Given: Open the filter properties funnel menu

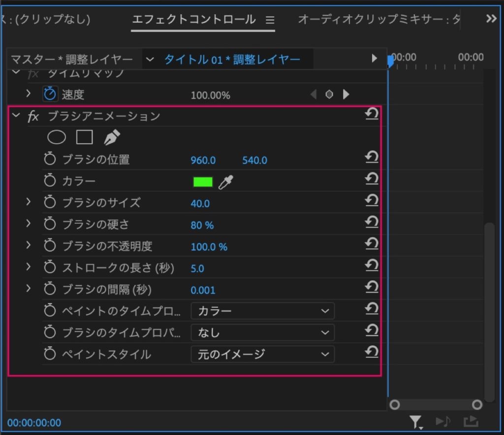Looking at the screenshot, I should pyautogui.click(x=416, y=422).
